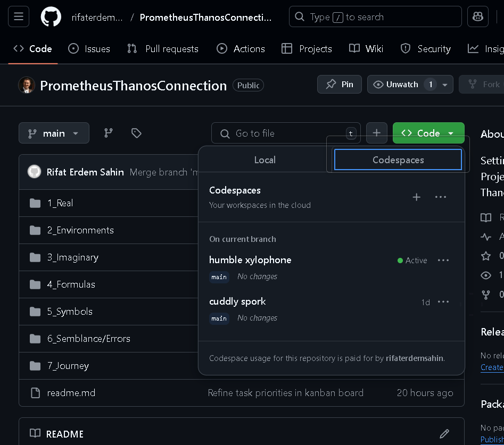The width and height of the screenshot is (504, 445).
Task: Click the repository title PrometheusThanosConnection
Action: [x=134, y=86]
